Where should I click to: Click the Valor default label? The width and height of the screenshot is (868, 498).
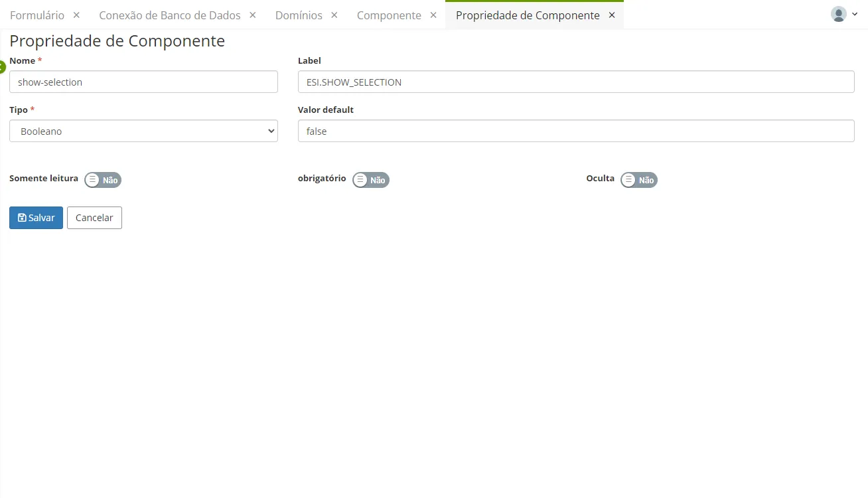pos(326,110)
